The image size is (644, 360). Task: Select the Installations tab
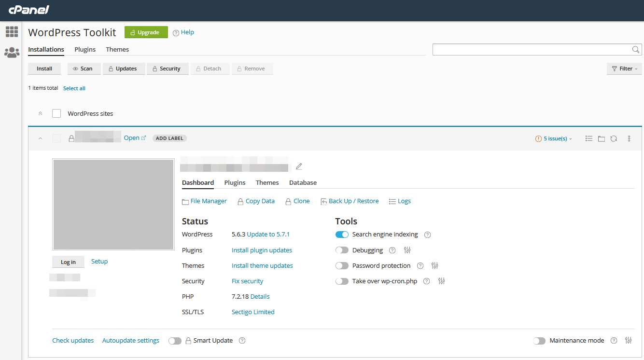pos(46,49)
